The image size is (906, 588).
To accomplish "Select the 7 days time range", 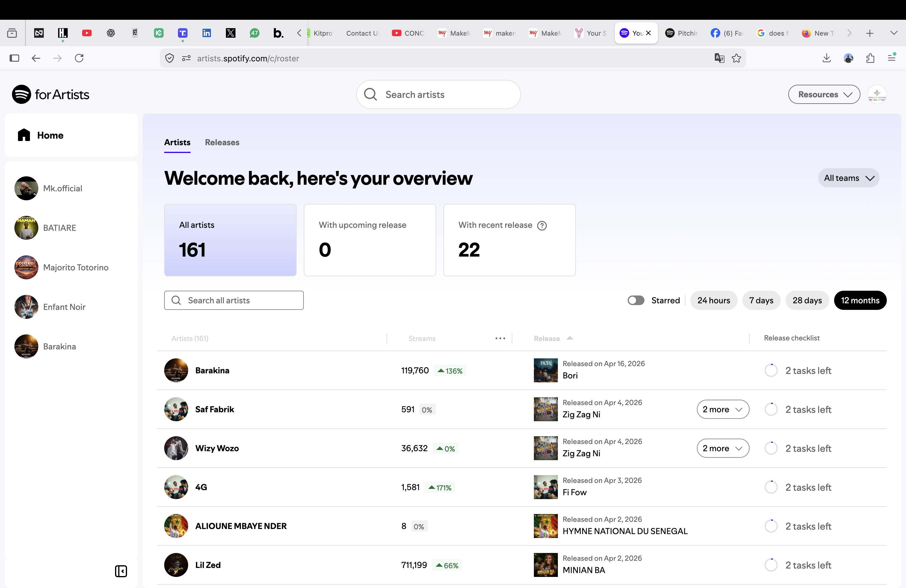I will 761,300.
